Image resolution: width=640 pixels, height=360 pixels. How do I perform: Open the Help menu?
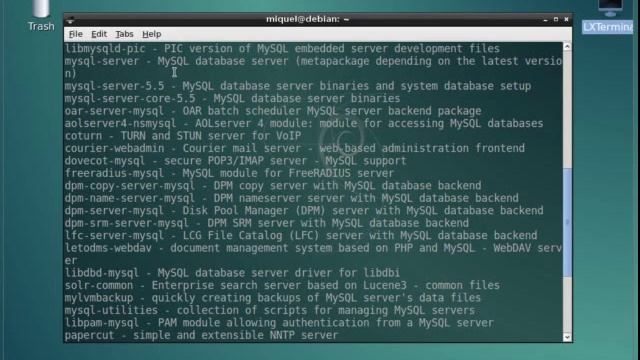coord(151,34)
